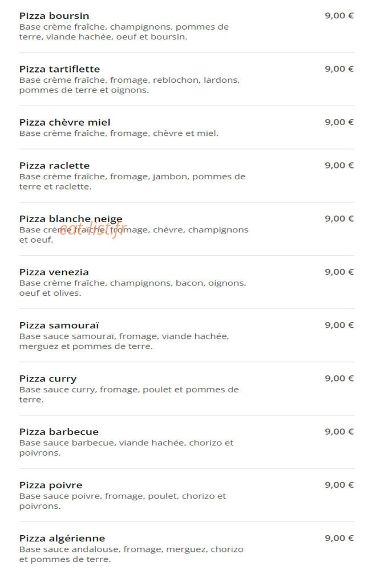Choose Pizza chèvre miel title
Image resolution: width=392 pixels, height=574 pixels.
(64, 122)
